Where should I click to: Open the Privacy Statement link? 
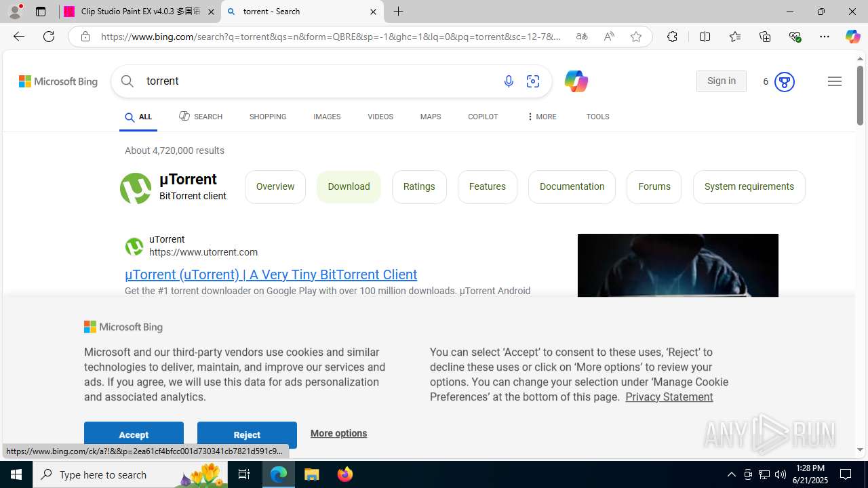coord(669,397)
